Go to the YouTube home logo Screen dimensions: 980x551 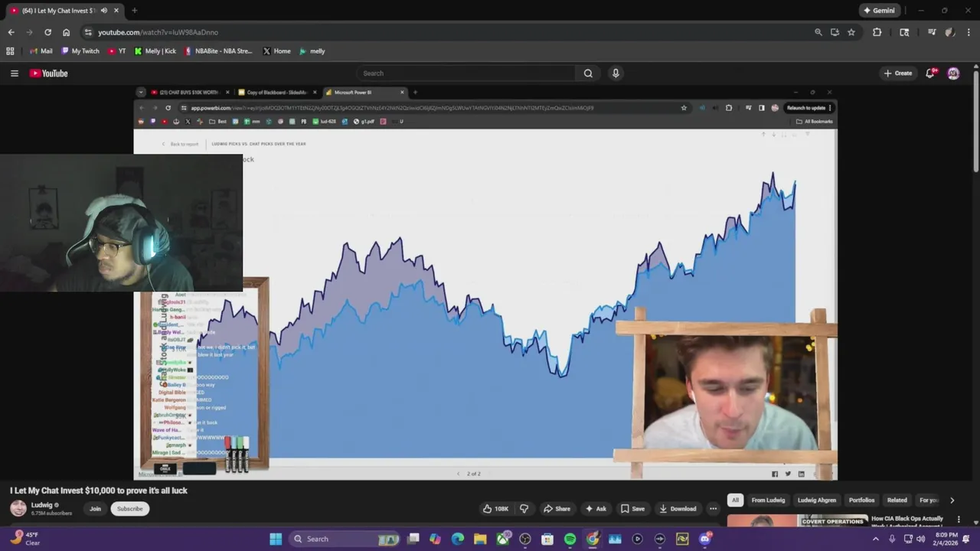coord(49,73)
